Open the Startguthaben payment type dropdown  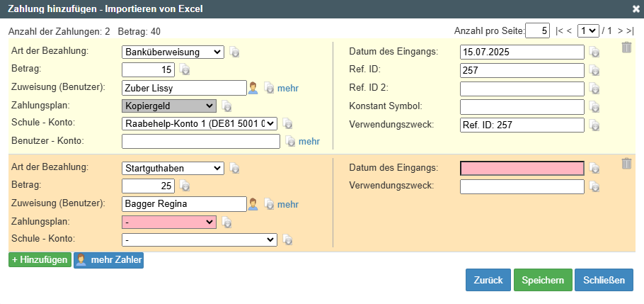pyautogui.click(x=173, y=168)
